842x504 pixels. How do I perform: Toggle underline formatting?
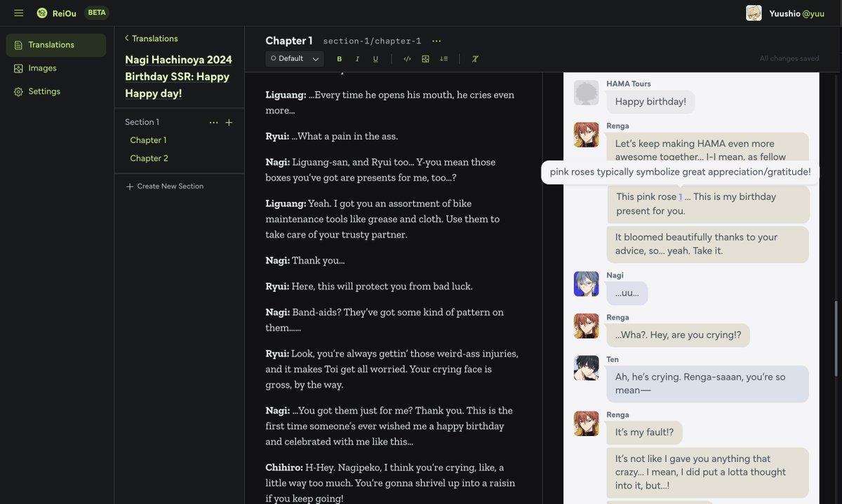(x=375, y=59)
